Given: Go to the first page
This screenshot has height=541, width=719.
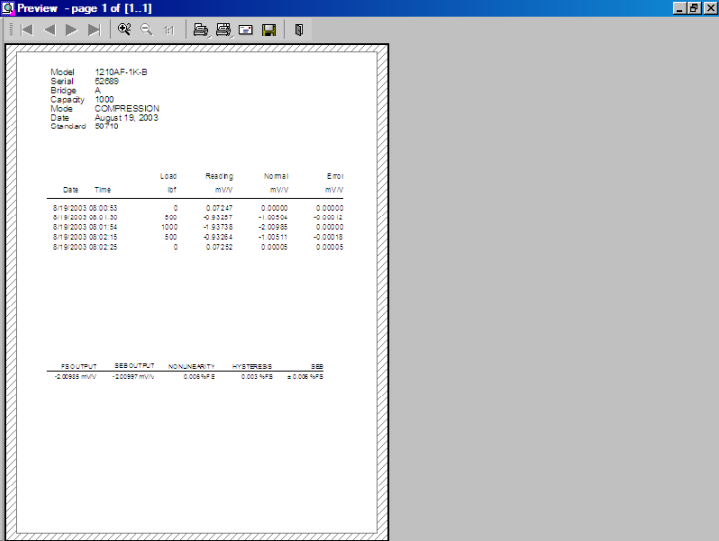Looking at the screenshot, I should point(27,30).
